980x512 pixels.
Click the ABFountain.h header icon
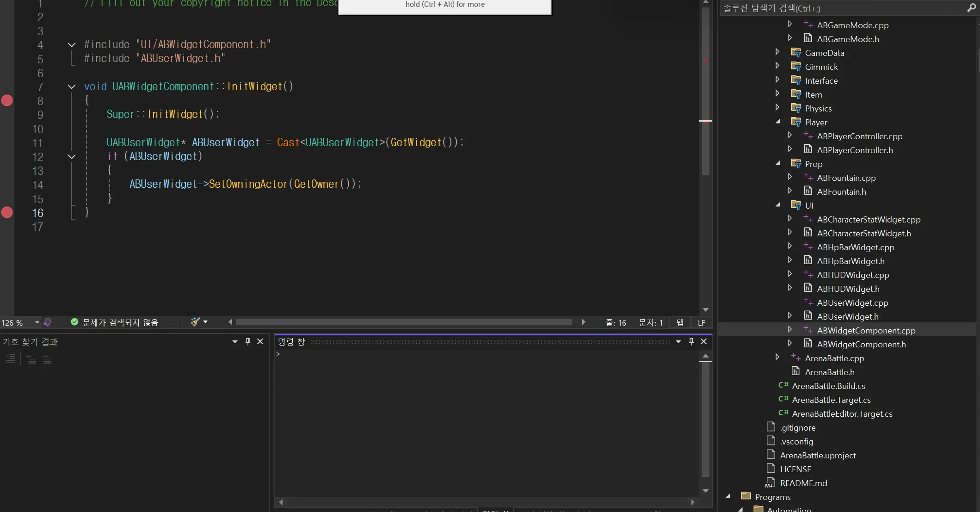pos(808,191)
